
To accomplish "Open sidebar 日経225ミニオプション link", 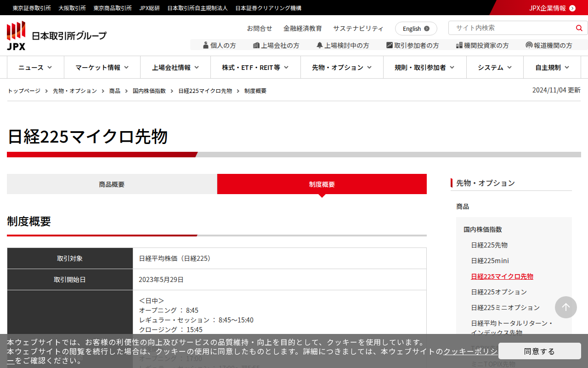I will (505, 308).
